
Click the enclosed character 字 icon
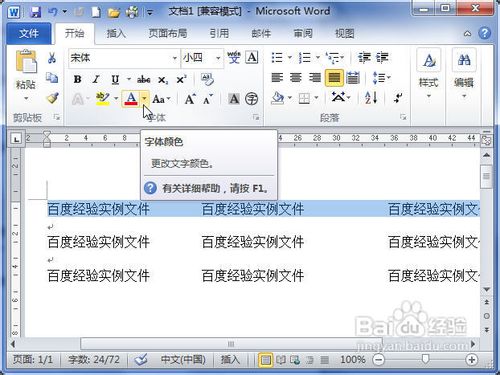pos(251,99)
